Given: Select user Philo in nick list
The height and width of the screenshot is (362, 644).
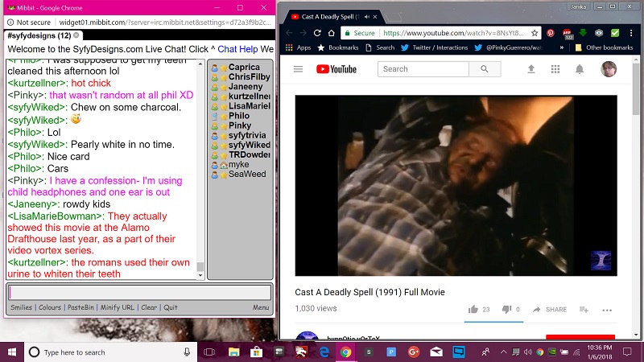Looking at the screenshot, I should 239,116.
